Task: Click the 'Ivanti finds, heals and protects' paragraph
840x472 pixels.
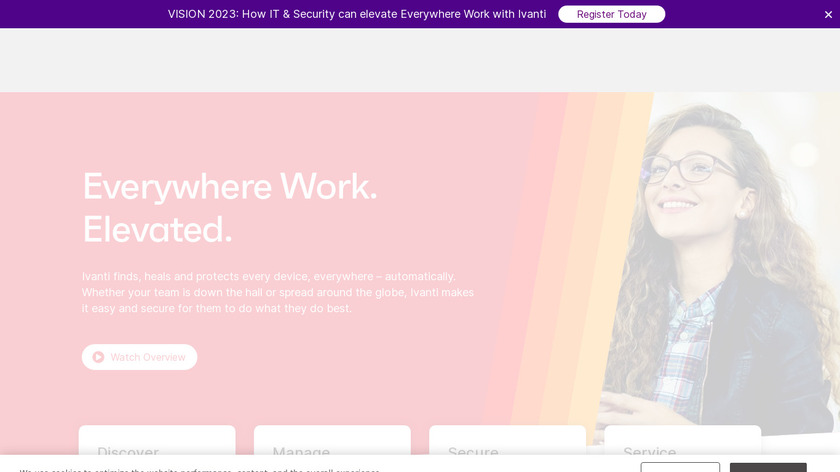Action: 278,293
